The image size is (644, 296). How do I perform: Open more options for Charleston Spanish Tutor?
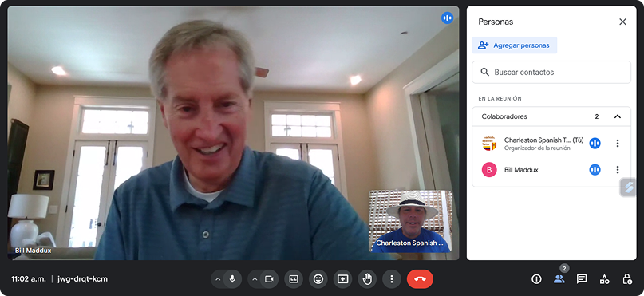(618, 144)
